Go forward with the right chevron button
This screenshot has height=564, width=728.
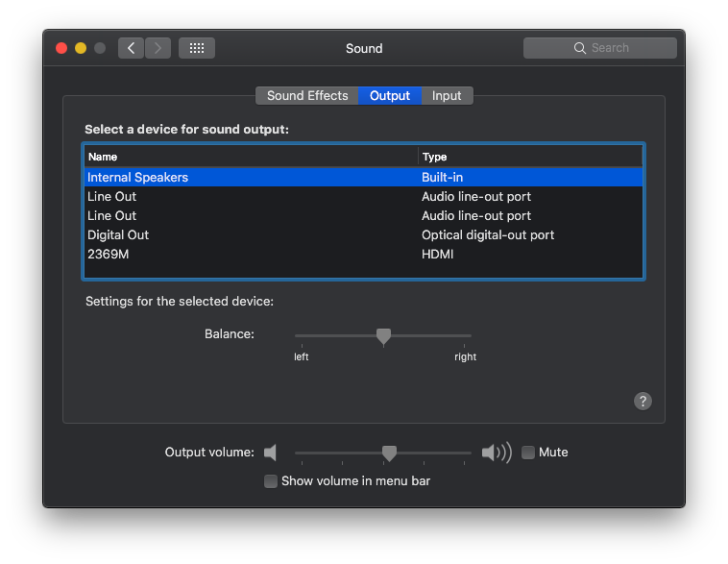pyautogui.click(x=158, y=48)
